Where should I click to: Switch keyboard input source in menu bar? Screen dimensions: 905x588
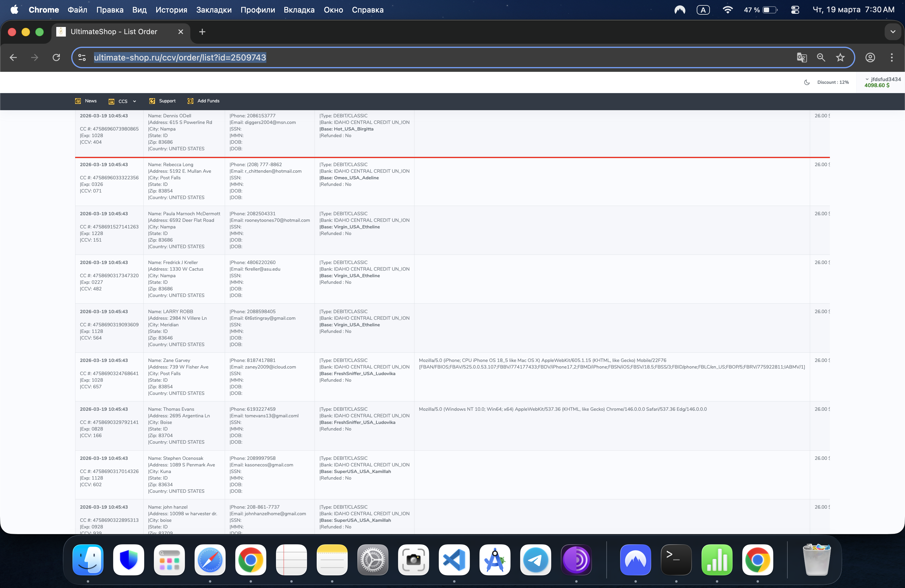[x=703, y=10]
